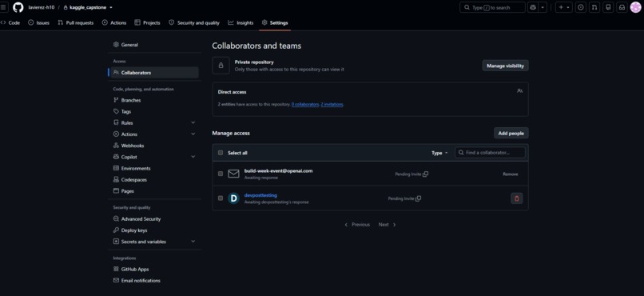Image resolution: width=644 pixels, height=296 pixels.
Task: Open the 0 collaborators link
Action: point(304,105)
